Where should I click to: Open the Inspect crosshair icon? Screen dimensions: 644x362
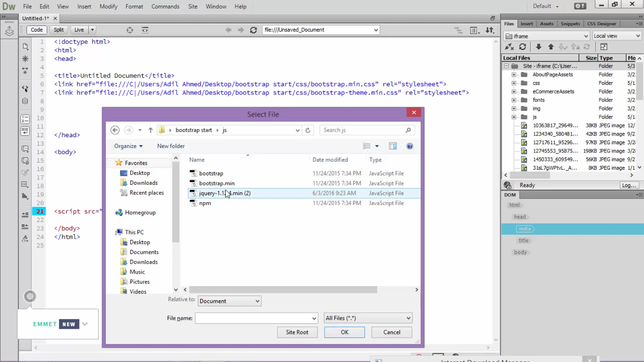130,30
